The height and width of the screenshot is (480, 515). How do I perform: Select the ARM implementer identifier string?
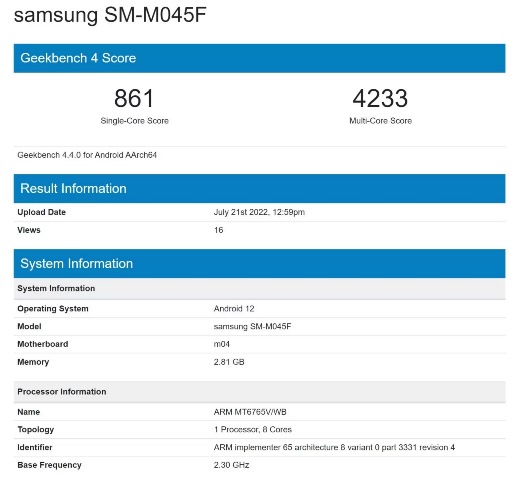[334, 447]
